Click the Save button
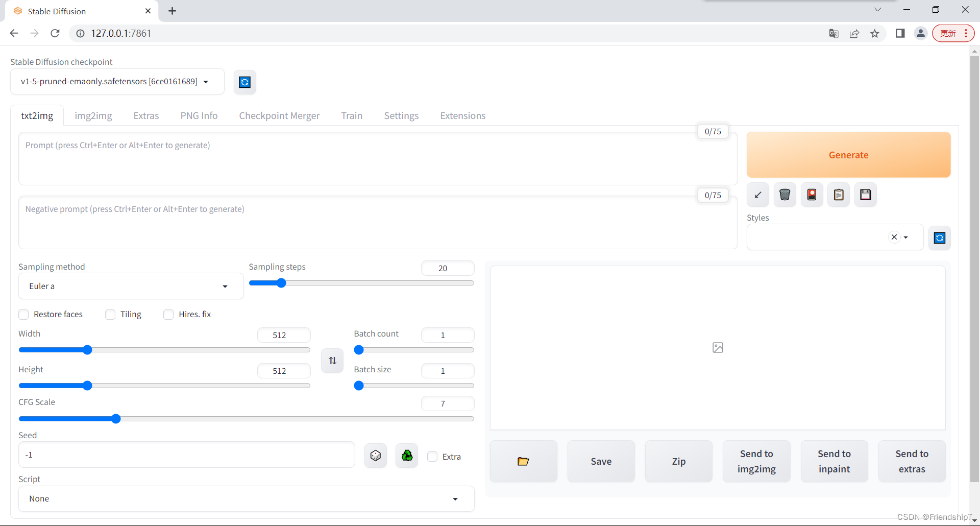This screenshot has width=980, height=526. point(601,461)
